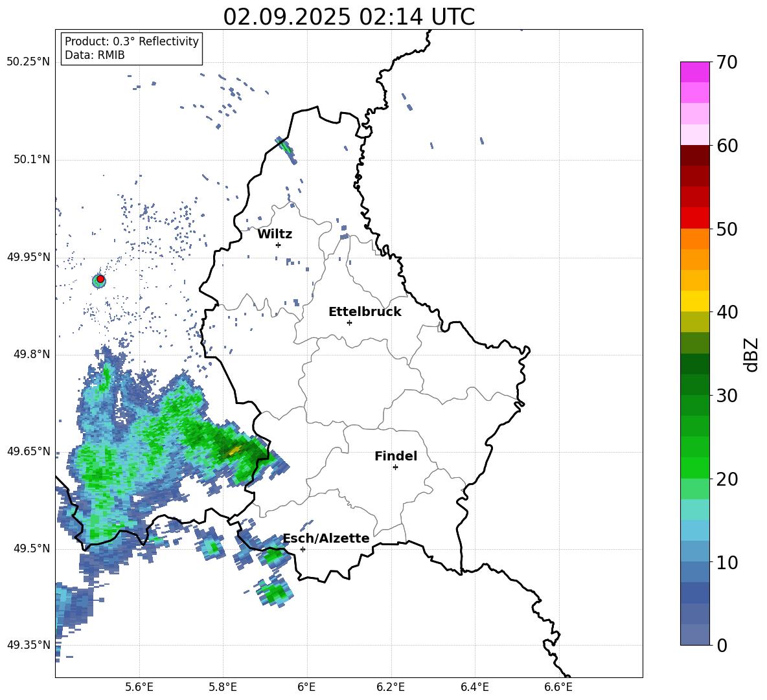The width and height of the screenshot is (767, 700).
Task: Click the 70 colorbar tick label
Action: coord(727,63)
